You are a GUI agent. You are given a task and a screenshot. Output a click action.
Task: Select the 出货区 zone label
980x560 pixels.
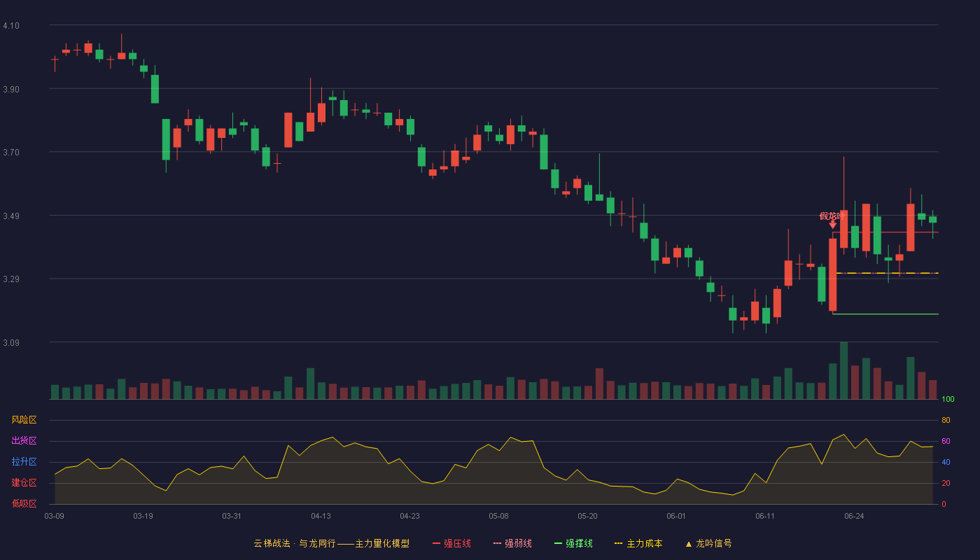(24, 441)
